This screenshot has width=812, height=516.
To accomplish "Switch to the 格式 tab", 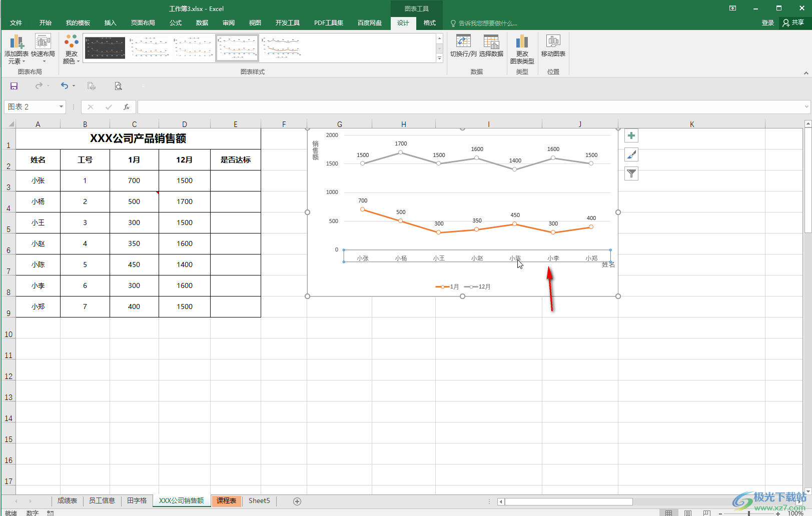I will [429, 23].
